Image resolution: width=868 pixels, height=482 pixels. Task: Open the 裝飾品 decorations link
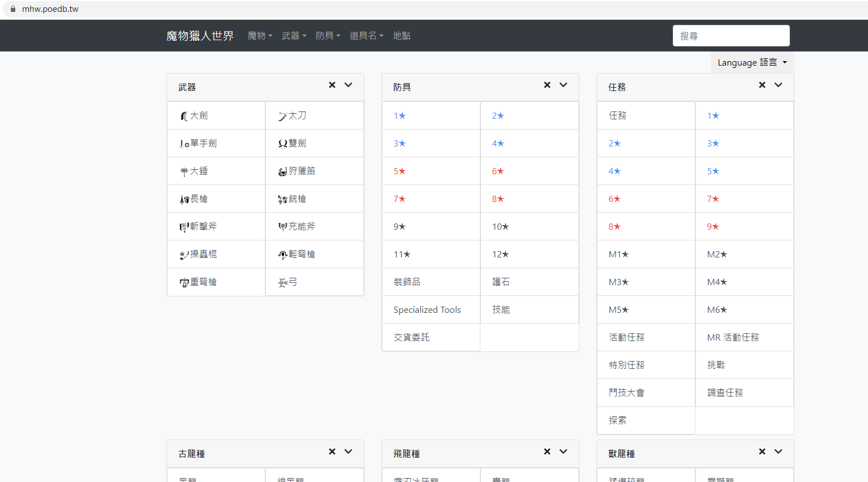click(x=407, y=282)
